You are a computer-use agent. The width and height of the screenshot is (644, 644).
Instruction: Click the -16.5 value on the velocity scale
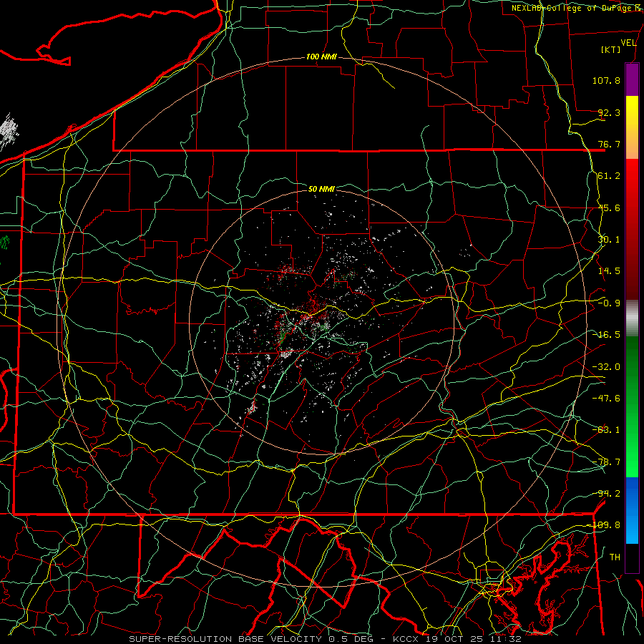pyautogui.click(x=606, y=335)
